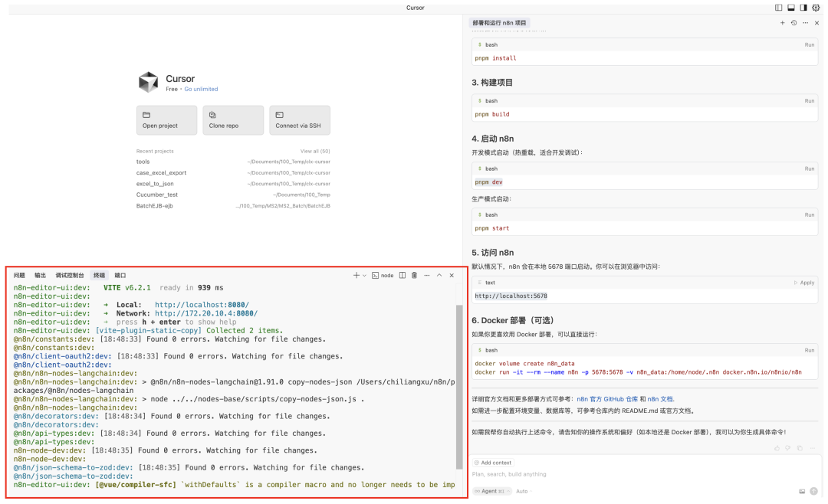Viewport: 828px width, 504px height.
Task: Run the docker volume create code block
Action: (809, 350)
